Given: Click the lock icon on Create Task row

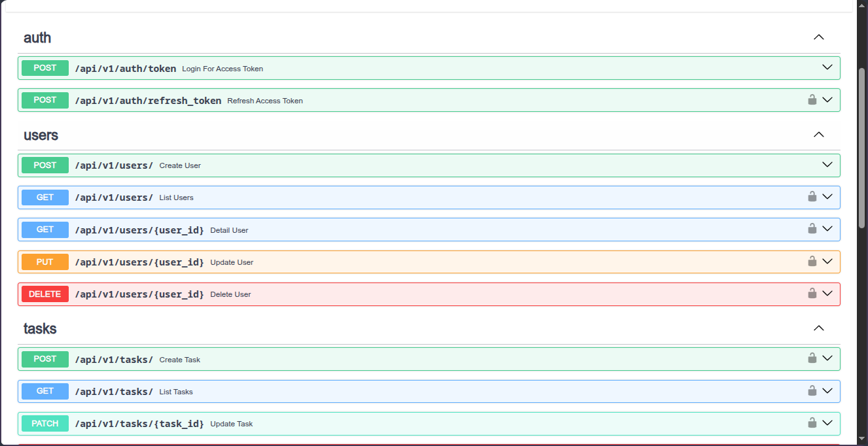Looking at the screenshot, I should pyautogui.click(x=812, y=358).
